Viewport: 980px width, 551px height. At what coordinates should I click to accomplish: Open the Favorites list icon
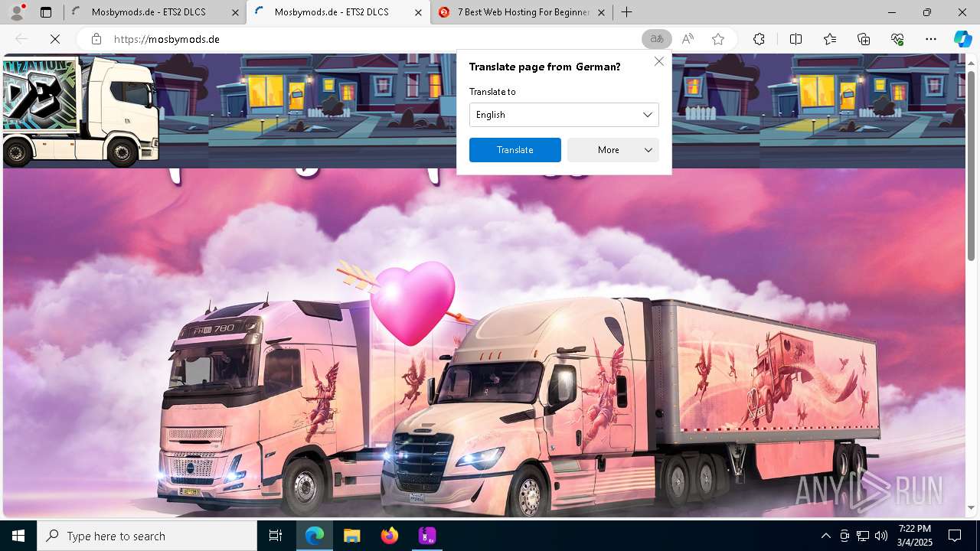(x=830, y=39)
